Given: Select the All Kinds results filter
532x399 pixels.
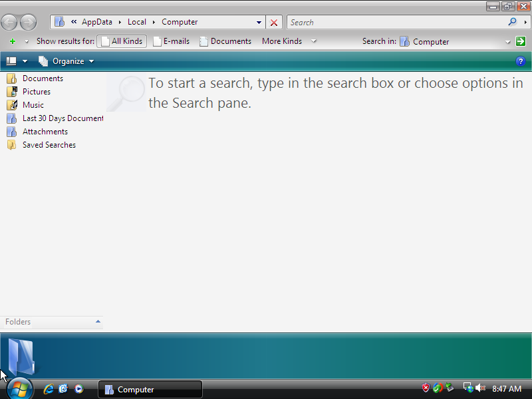Looking at the screenshot, I should [x=122, y=41].
